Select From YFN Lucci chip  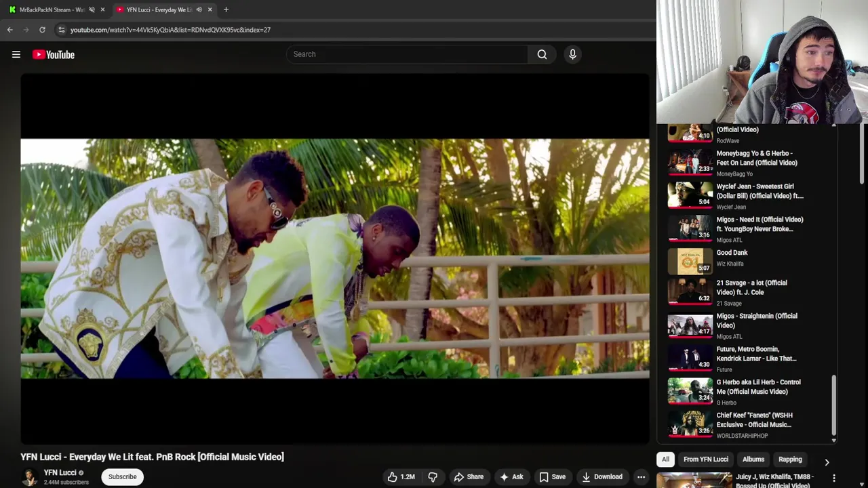[x=706, y=459]
